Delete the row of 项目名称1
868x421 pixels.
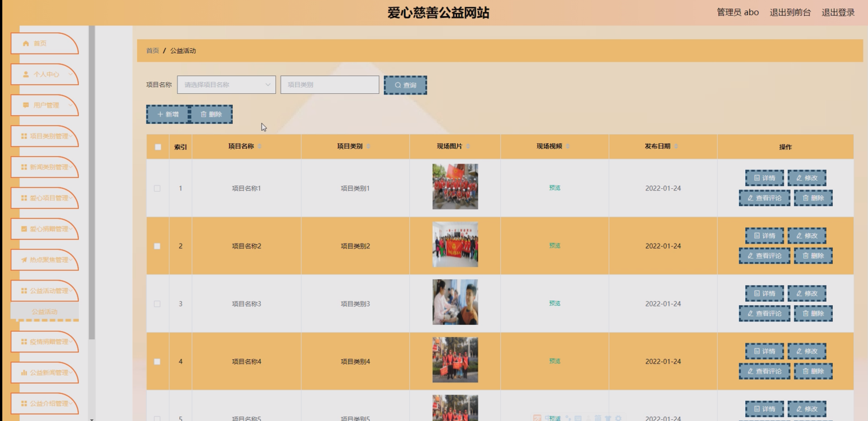813,198
